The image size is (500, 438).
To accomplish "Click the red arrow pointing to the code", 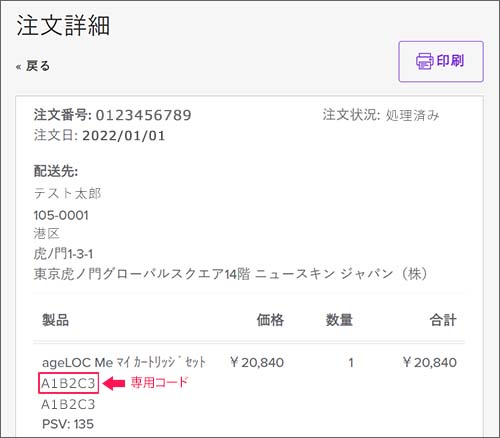I will pyautogui.click(x=114, y=383).
